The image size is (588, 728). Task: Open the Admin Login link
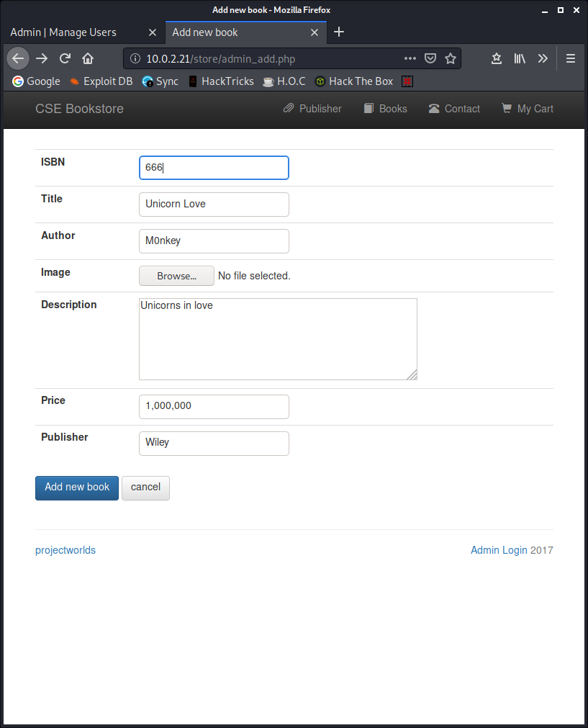[x=499, y=550]
